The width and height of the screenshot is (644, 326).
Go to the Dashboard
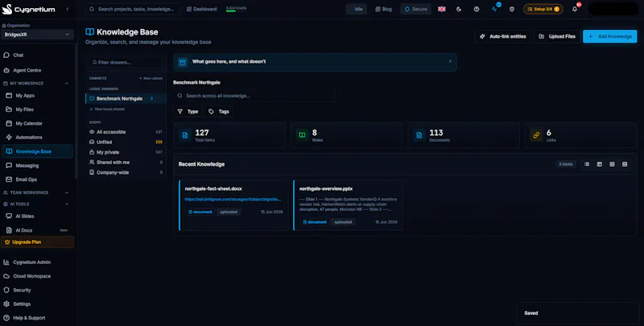click(202, 9)
